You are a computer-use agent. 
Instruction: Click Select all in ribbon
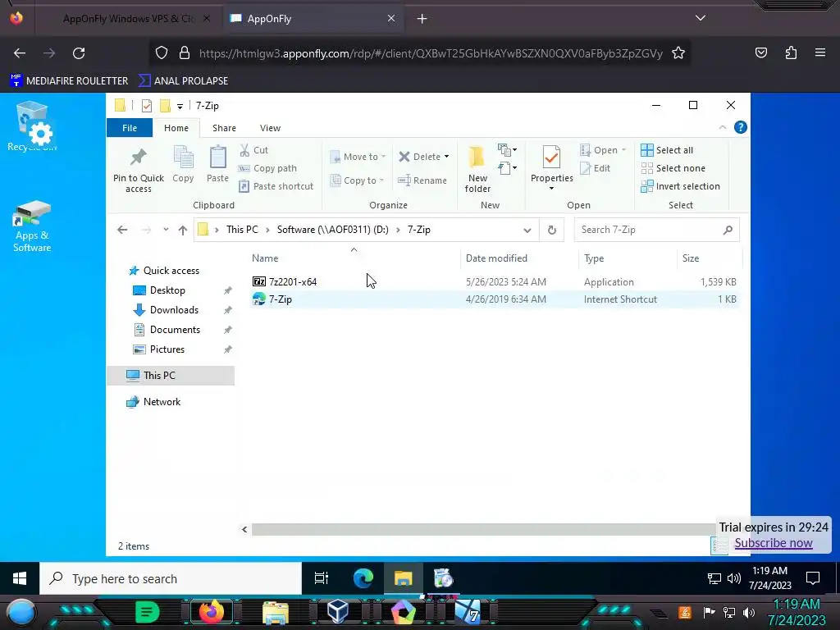click(667, 150)
